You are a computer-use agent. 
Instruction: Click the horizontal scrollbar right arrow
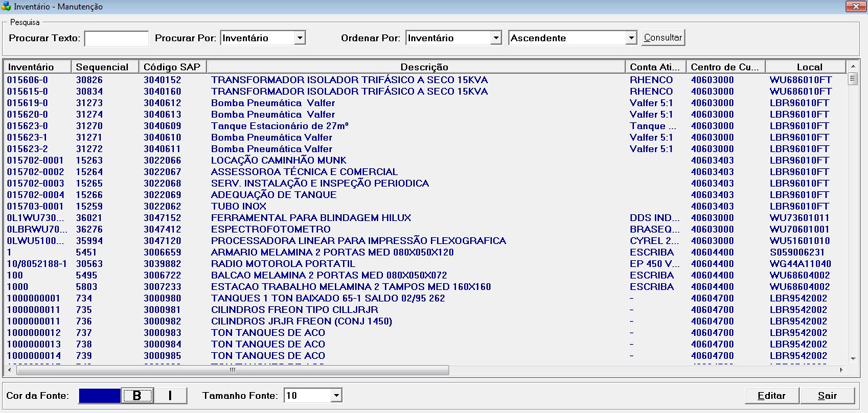tap(841, 370)
